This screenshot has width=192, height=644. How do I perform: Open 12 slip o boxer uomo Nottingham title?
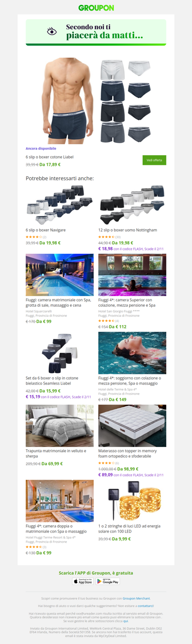(x=128, y=230)
